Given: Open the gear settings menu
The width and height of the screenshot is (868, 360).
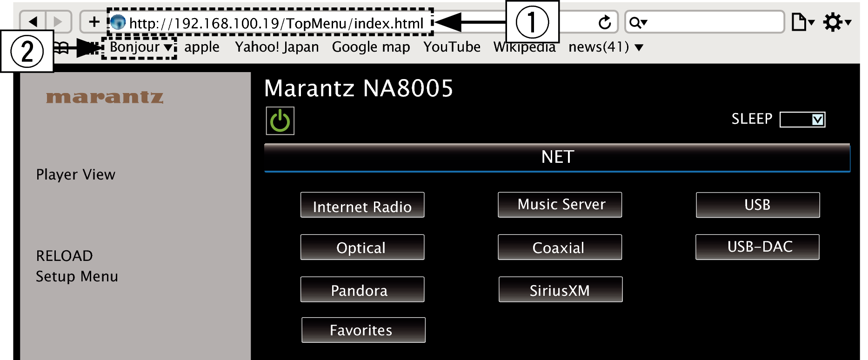Looking at the screenshot, I should coord(837,22).
